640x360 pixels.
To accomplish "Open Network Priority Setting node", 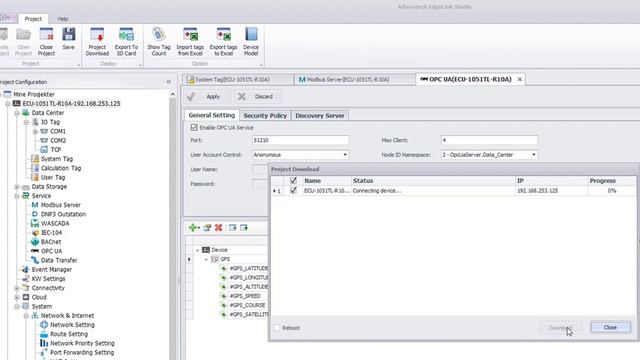I will (82, 343).
